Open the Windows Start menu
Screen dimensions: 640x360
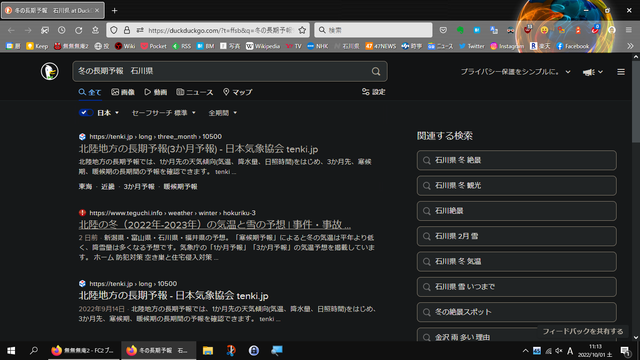pyautogui.click(x=11, y=350)
